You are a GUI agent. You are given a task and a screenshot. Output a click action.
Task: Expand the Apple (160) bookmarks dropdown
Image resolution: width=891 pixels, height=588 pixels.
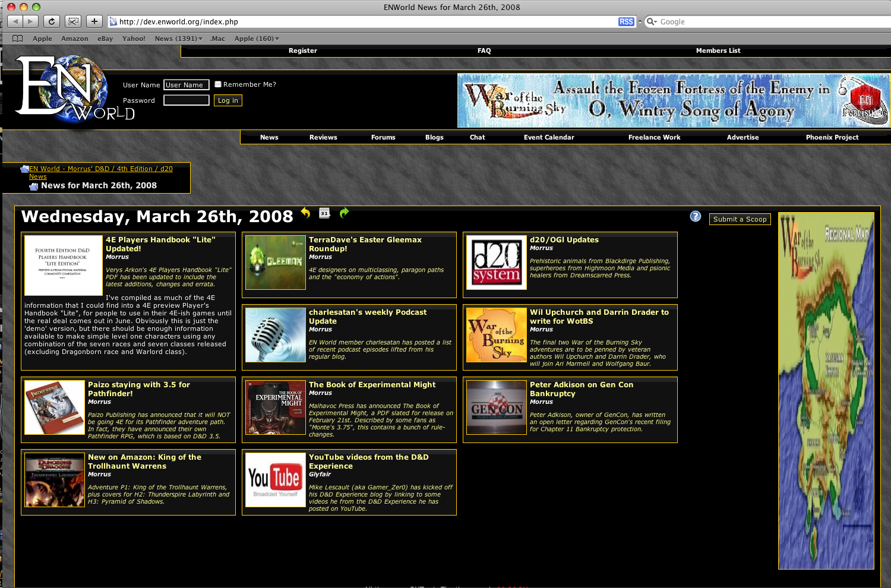click(x=257, y=39)
